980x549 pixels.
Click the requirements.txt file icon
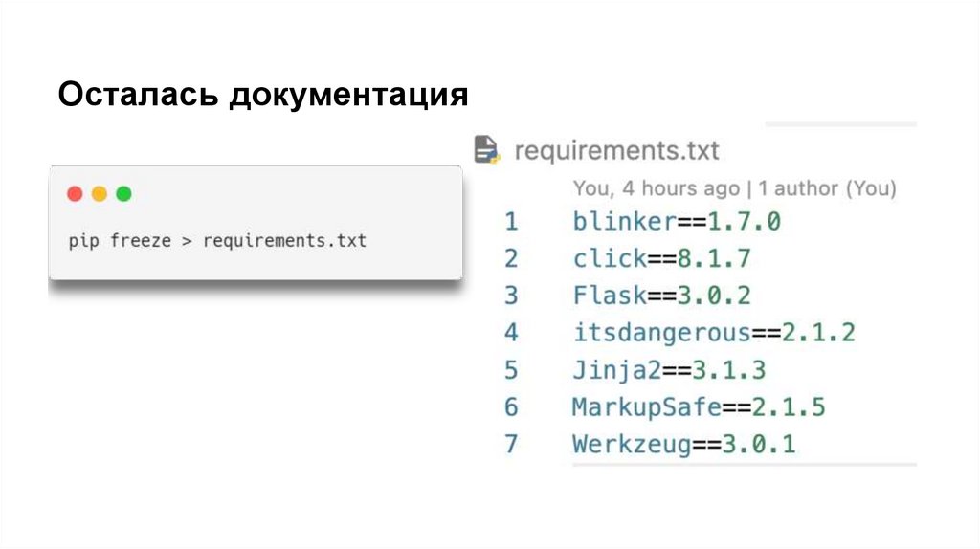487,150
